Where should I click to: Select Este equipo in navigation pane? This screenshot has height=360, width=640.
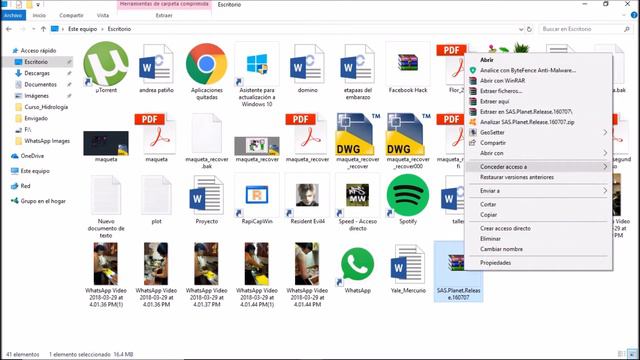point(35,171)
